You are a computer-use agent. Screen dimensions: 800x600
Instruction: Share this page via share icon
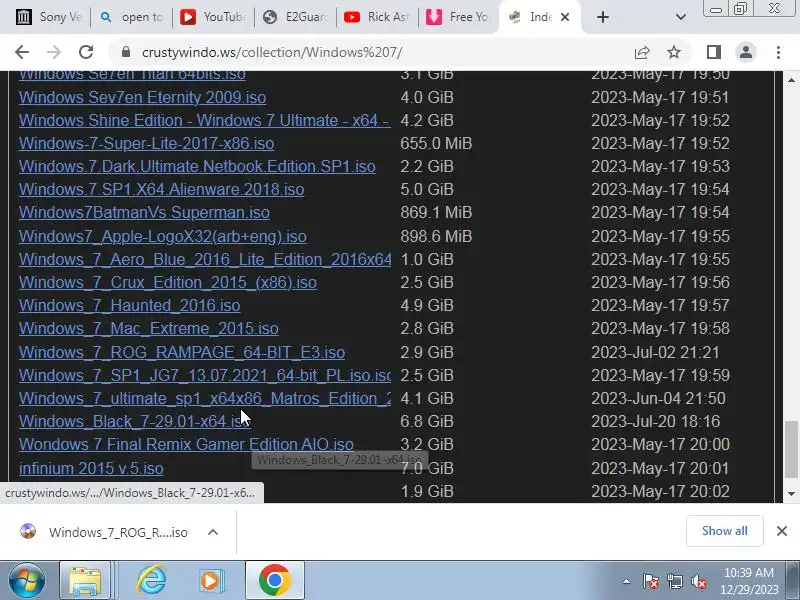(x=642, y=52)
